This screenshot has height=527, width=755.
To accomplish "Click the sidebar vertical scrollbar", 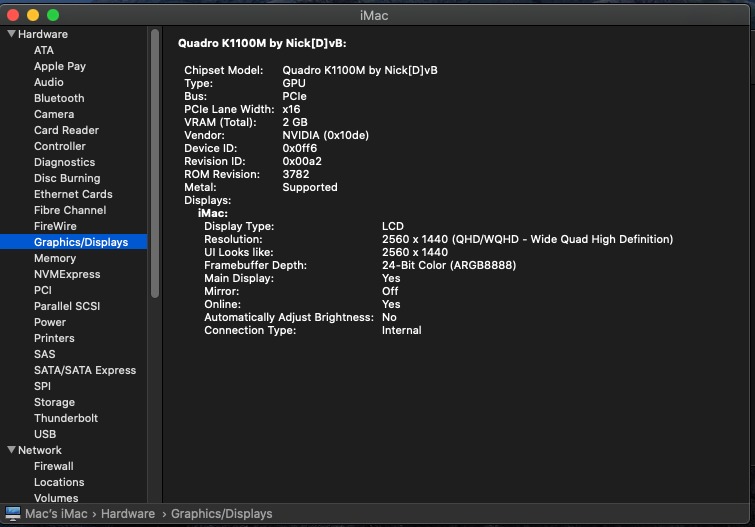I will point(155,164).
